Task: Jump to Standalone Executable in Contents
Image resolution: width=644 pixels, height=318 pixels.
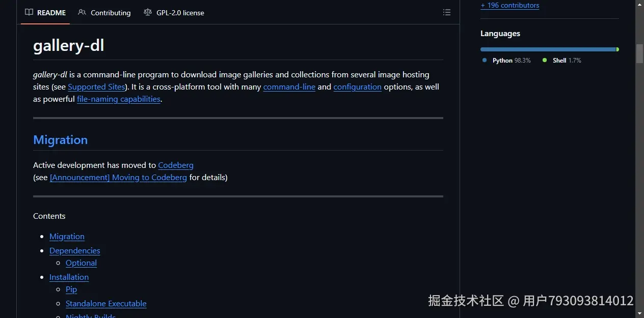Action: [x=106, y=304]
